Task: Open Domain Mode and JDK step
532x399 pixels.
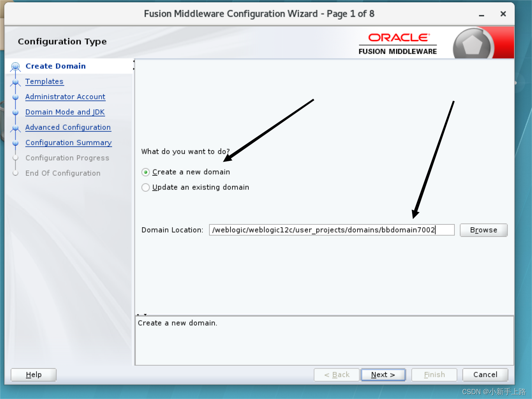Action: pos(65,112)
